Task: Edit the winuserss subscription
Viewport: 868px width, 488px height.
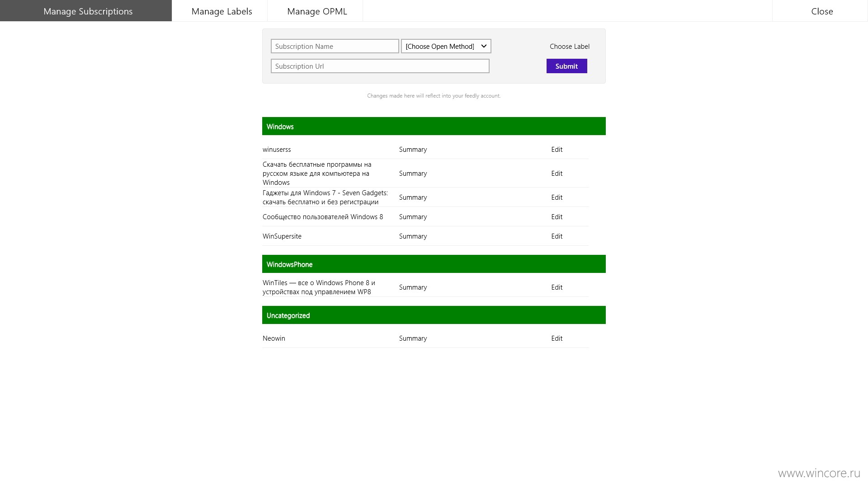Action: click(557, 150)
